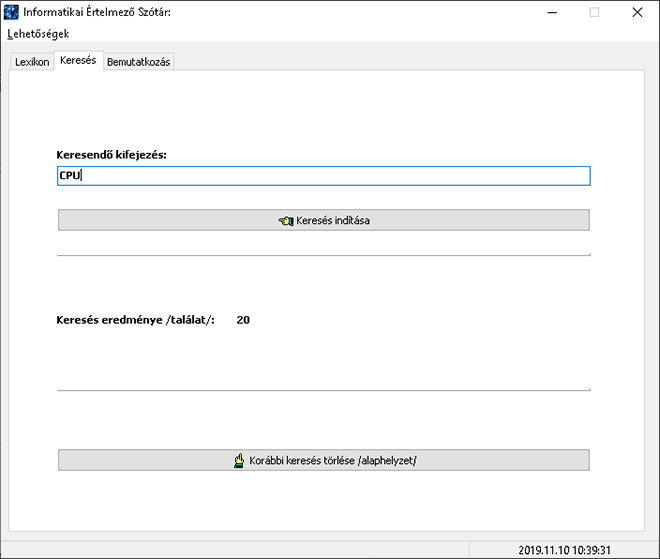
Task: Clear previous search via Korábbi keresés törlése
Action: coord(324,460)
